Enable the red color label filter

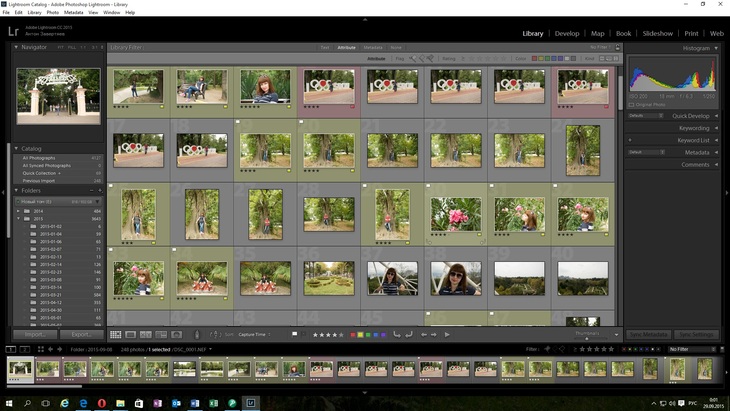[x=535, y=58]
